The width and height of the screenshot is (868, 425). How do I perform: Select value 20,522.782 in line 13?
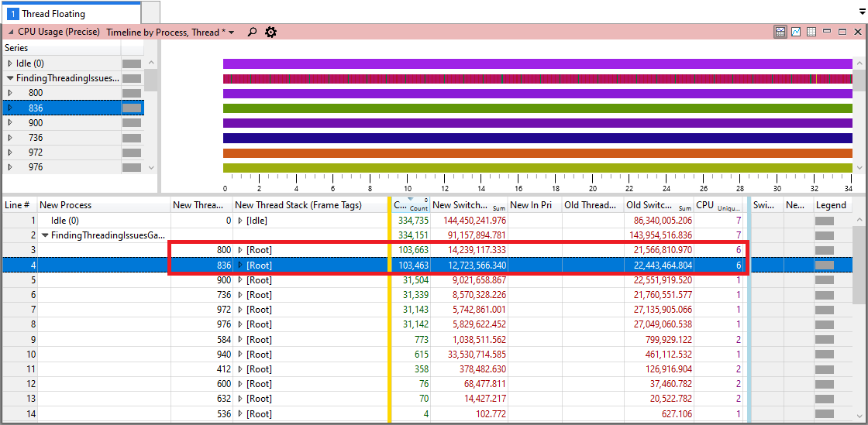(670, 399)
